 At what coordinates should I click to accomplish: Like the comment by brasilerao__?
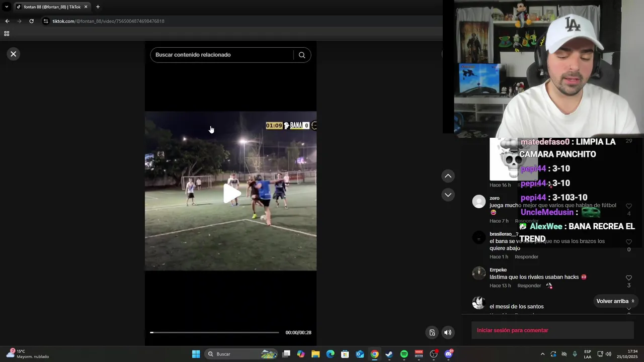628,242
